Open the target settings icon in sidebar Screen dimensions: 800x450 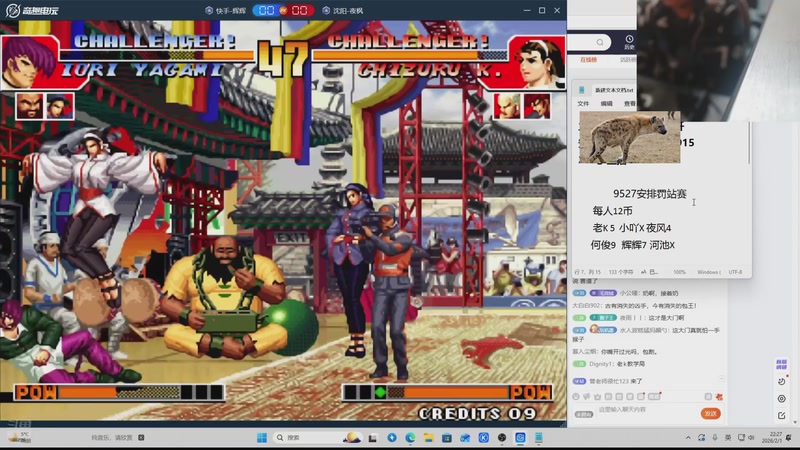click(x=782, y=398)
